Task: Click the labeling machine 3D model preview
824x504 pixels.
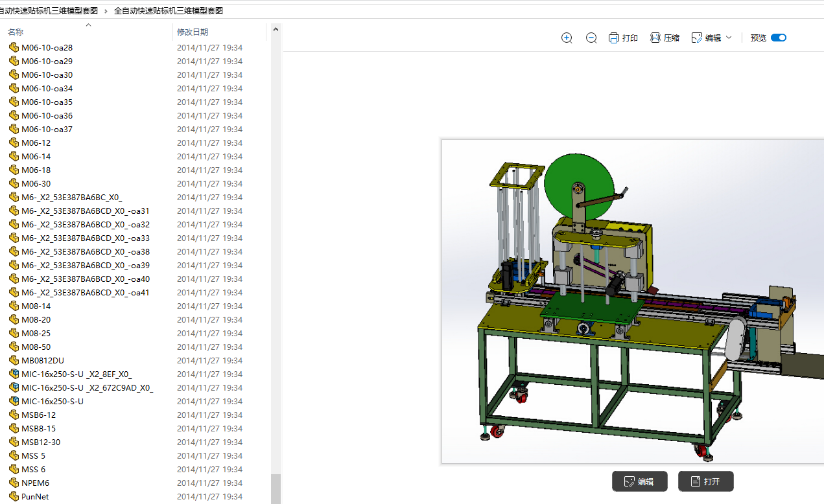Action: click(x=632, y=301)
